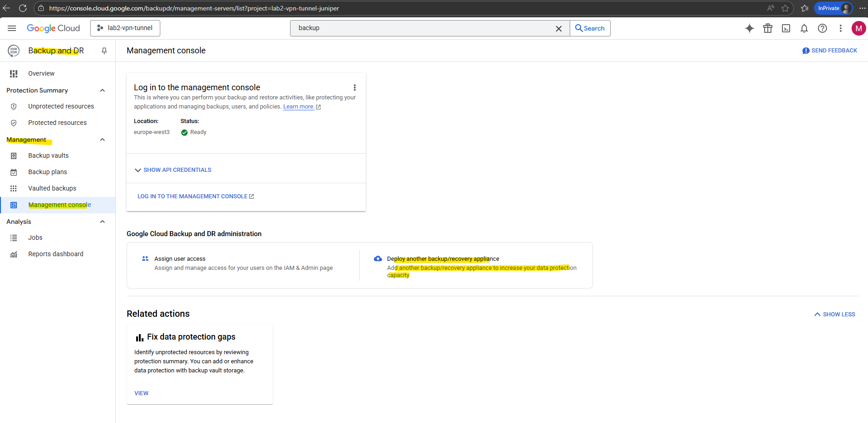
Task: Open the notifications bell
Action: (804, 28)
